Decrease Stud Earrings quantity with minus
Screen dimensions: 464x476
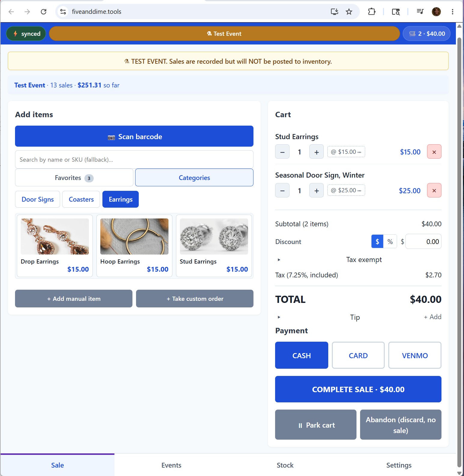coord(282,152)
